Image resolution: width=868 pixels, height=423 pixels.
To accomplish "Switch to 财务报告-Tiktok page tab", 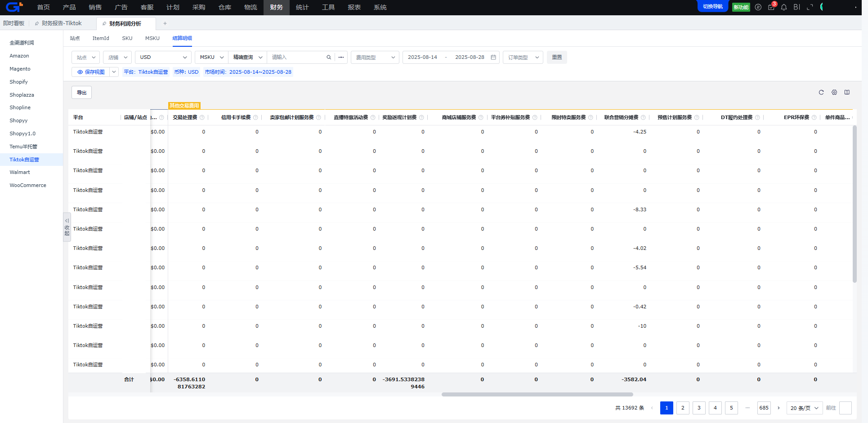I will point(62,23).
